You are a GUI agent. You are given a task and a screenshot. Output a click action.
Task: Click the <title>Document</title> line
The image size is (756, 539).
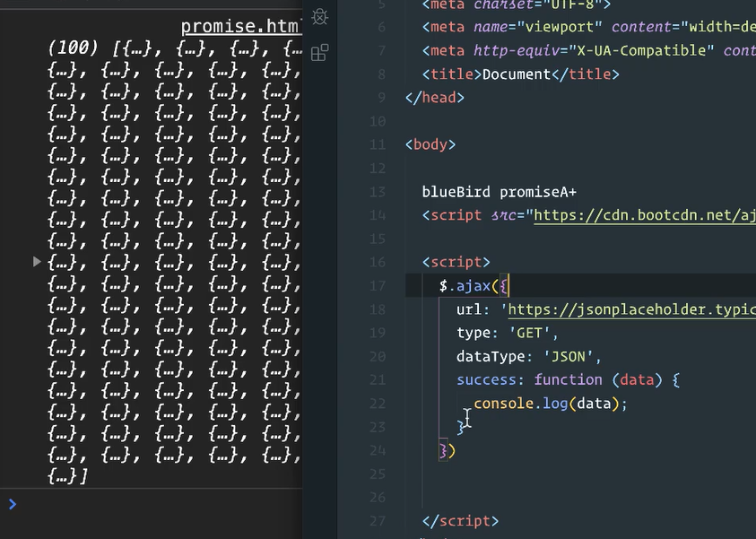pyautogui.click(x=520, y=74)
